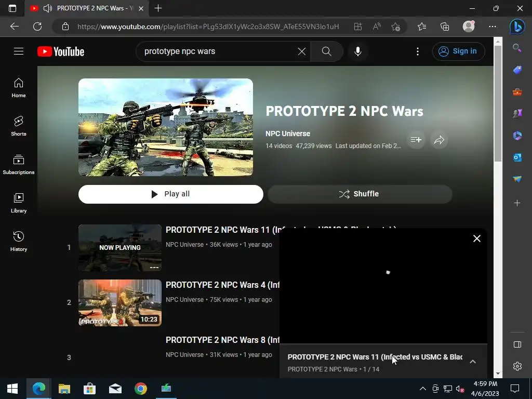The image size is (532, 399).
Task: Shuffle the playlist
Action: [x=360, y=194]
